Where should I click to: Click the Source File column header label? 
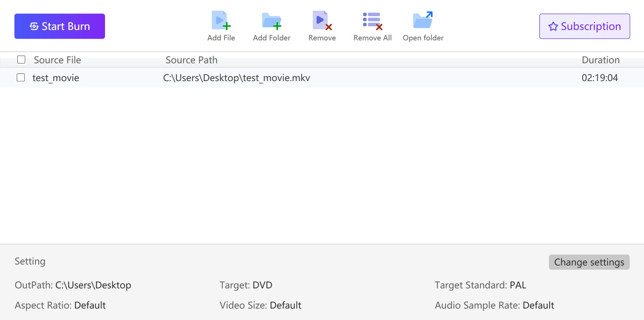point(58,60)
